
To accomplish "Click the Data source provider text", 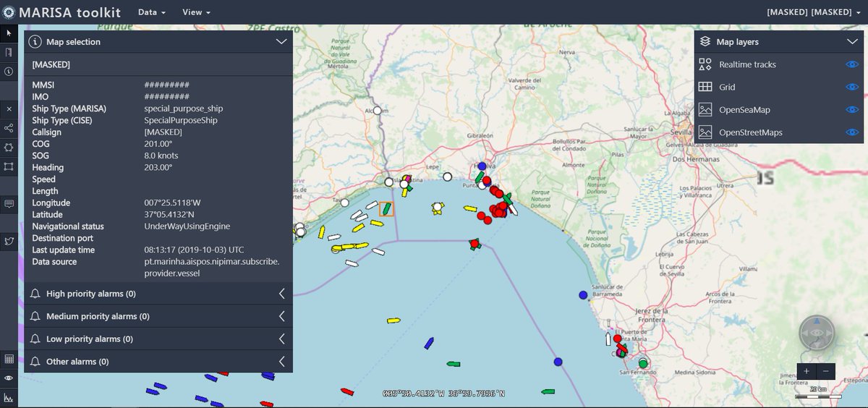I will click(211, 267).
